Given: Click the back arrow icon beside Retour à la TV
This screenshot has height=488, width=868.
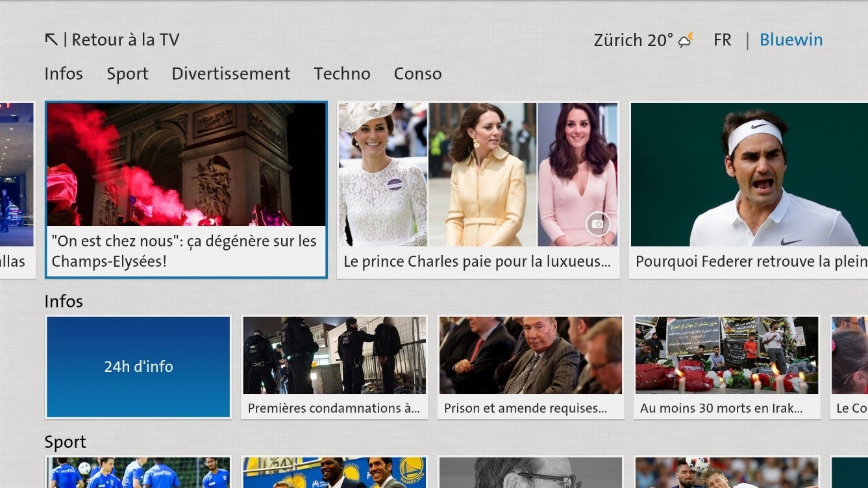Looking at the screenshot, I should [x=51, y=40].
